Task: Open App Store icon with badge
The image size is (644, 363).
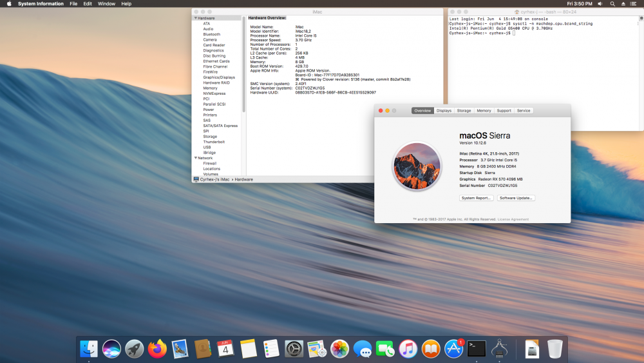Action: pyautogui.click(x=454, y=349)
